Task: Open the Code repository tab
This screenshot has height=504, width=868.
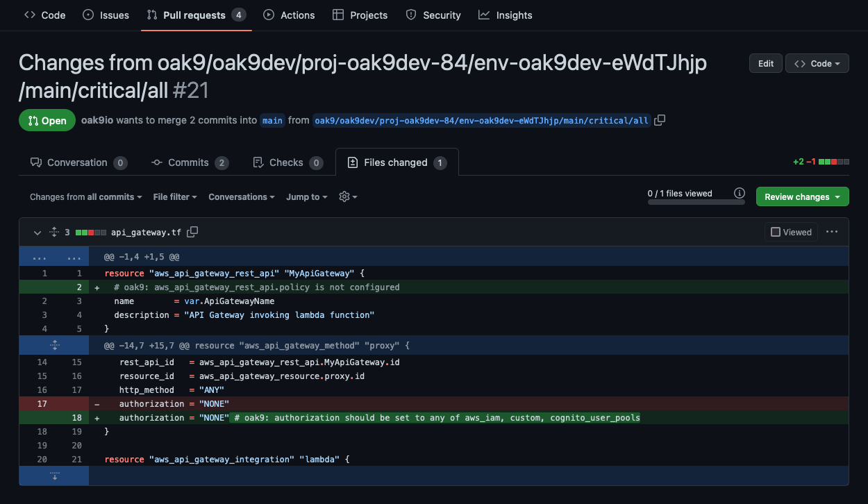Action: point(44,15)
